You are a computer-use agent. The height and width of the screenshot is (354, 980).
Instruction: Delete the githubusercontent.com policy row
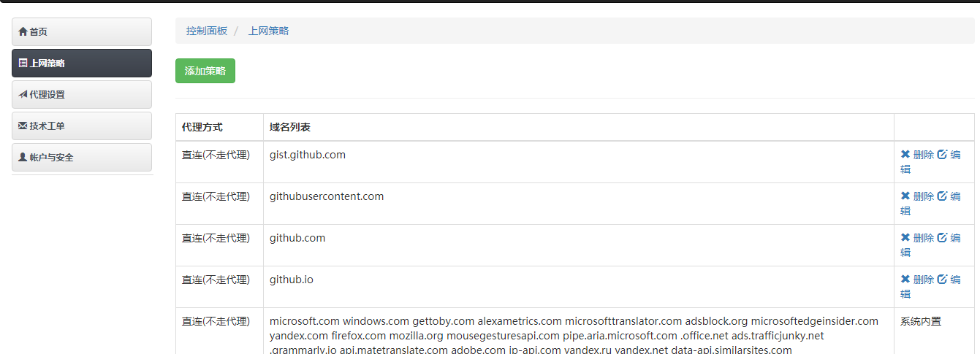[917, 196]
